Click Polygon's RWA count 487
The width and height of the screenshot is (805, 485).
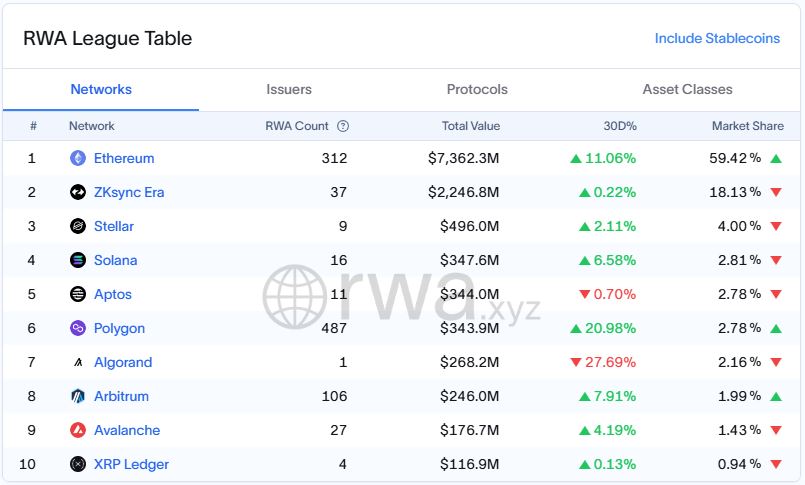[x=334, y=328]
